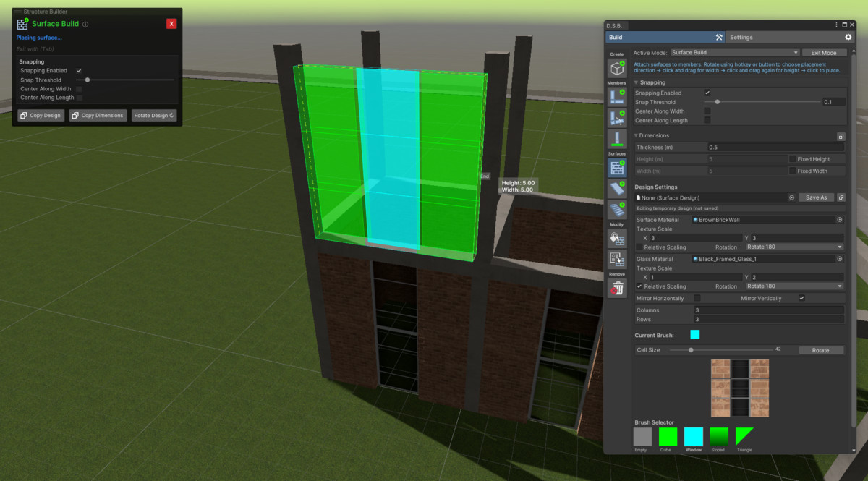Select the Create cube tool icon
Image resolution: width=868 pixels, height=481 pixels.
tap(617, 68)
